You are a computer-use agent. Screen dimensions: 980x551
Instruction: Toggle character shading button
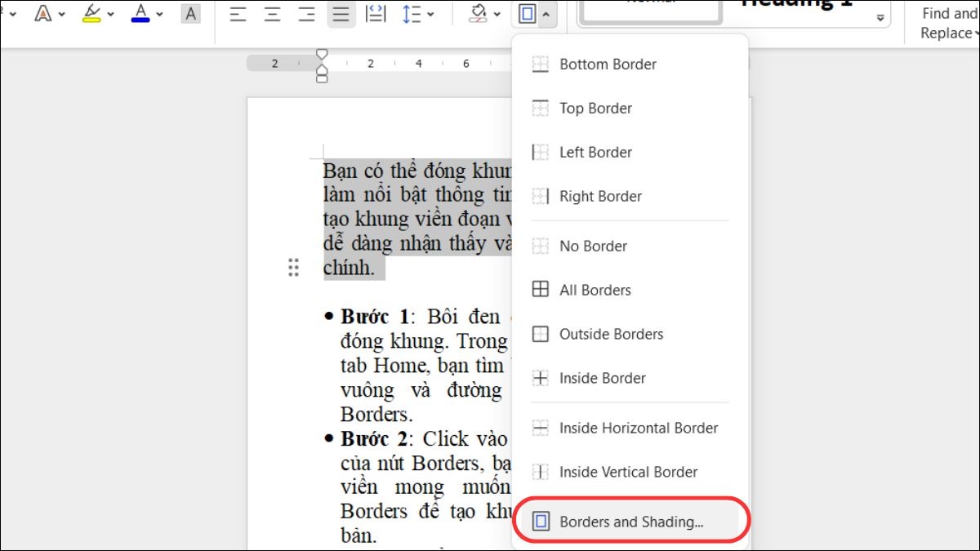[190, 14]
